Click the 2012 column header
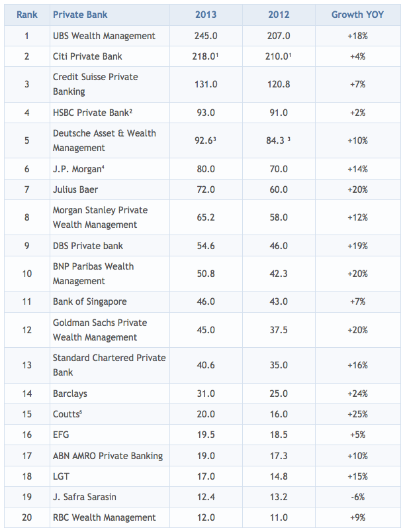Image resolution: width=405 pixels, height=532 pixels. (278, 15)
